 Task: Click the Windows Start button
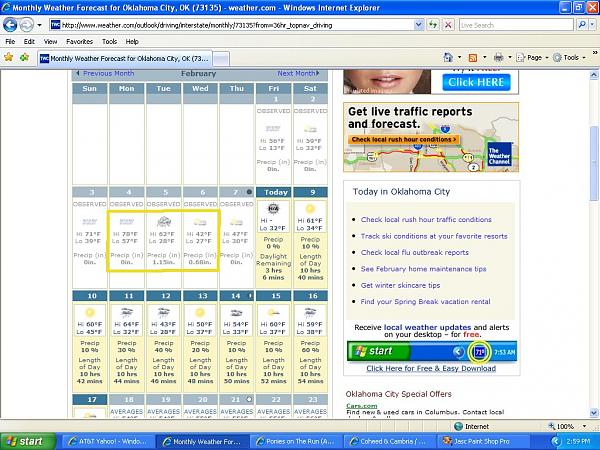tap(28, 442)
